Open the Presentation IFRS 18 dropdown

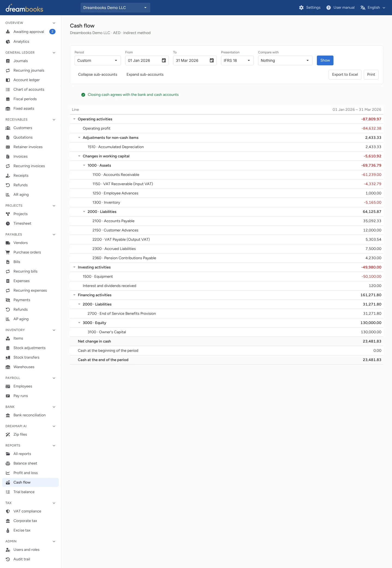237,60
